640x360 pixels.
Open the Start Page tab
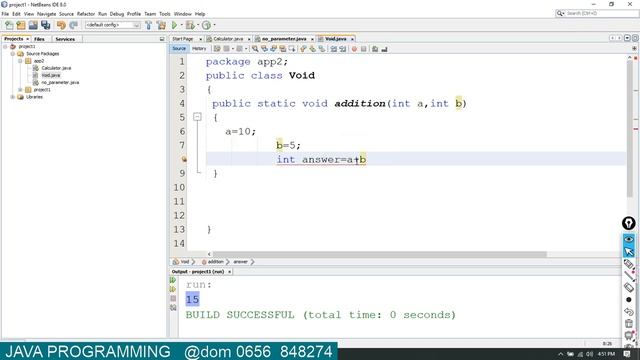pyautogui.click(x=183, y=39)
